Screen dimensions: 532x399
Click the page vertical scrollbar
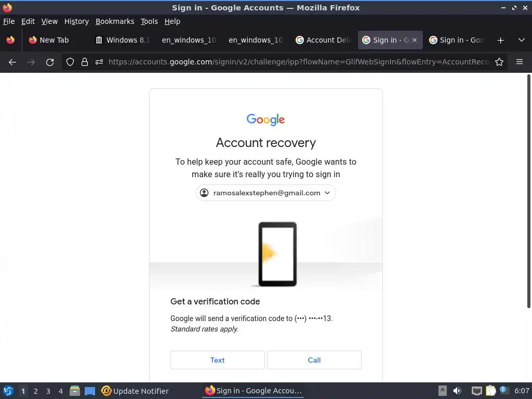pos(528,191)
